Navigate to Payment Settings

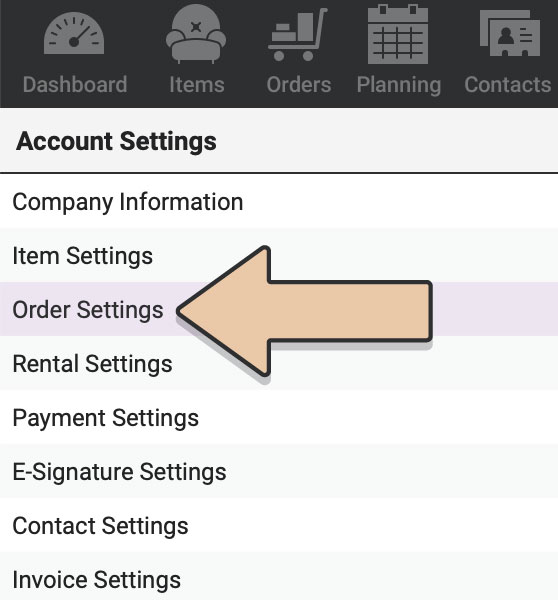coord(279,417)
